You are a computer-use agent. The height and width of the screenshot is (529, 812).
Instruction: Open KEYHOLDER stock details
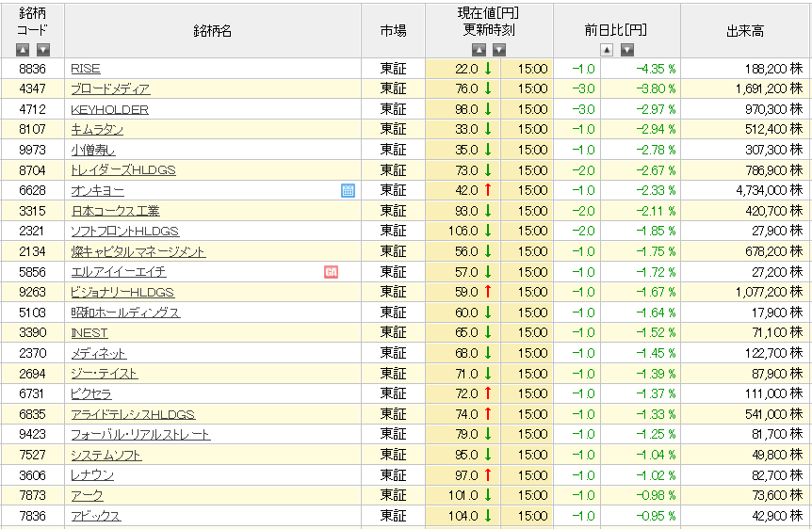(x=110, y=109)
